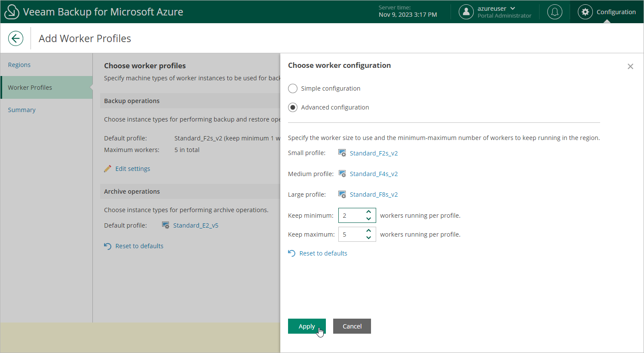The image size is (644, 353).
Task: Cancel the worker configuration
Action: 352,326
